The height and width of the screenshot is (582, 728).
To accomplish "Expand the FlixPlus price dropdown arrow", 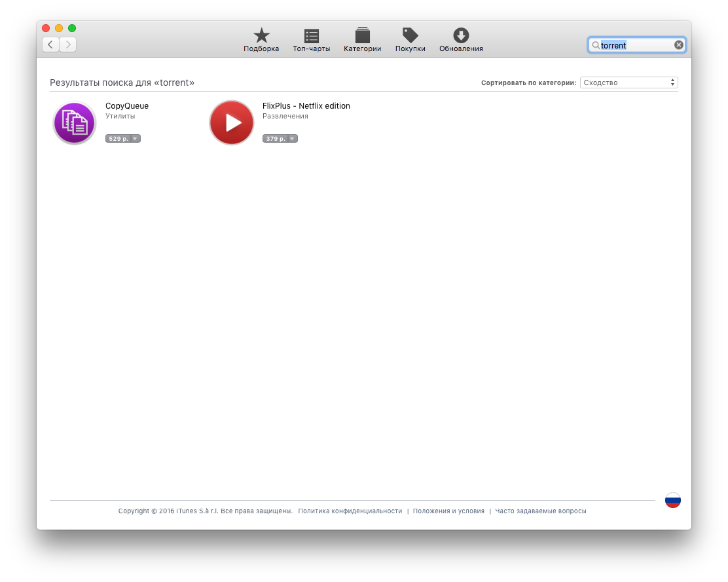I will point(292,139).
